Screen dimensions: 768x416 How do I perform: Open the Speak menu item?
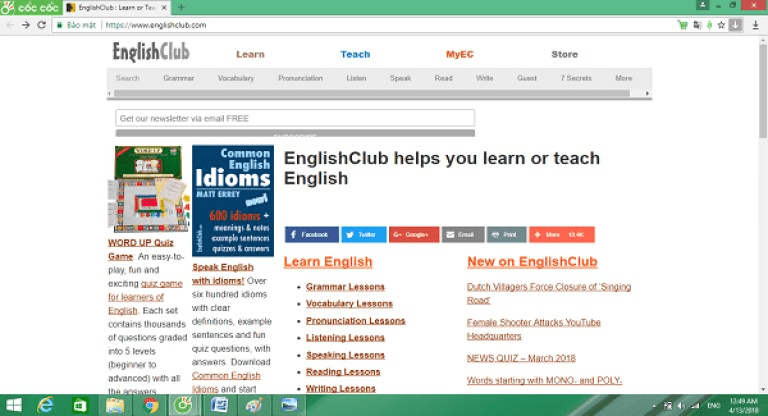(x=401, y=78)
